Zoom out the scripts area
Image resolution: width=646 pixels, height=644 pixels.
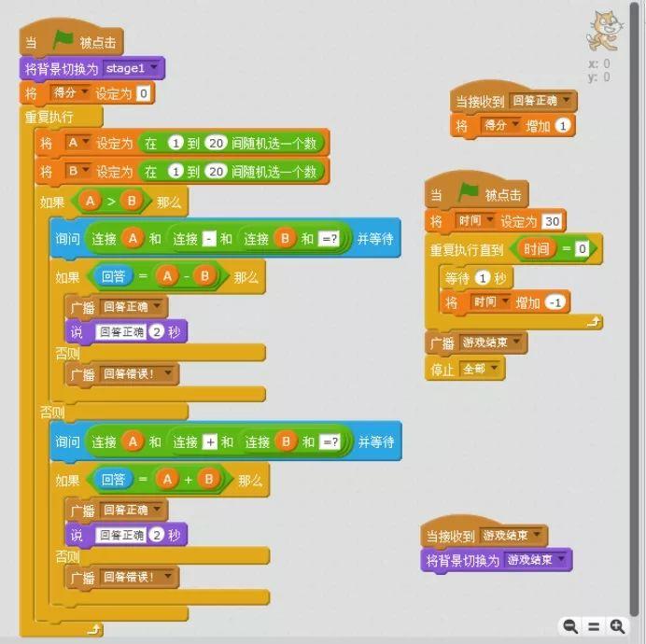pos(570,626)
